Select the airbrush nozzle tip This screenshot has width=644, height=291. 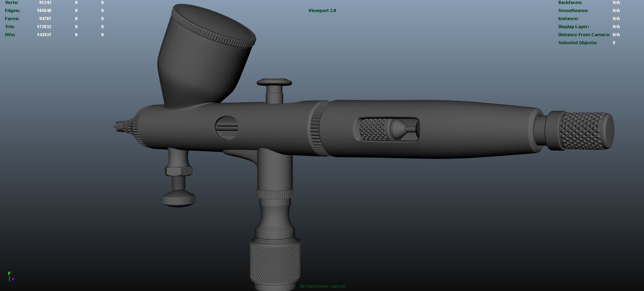point(118,127)
